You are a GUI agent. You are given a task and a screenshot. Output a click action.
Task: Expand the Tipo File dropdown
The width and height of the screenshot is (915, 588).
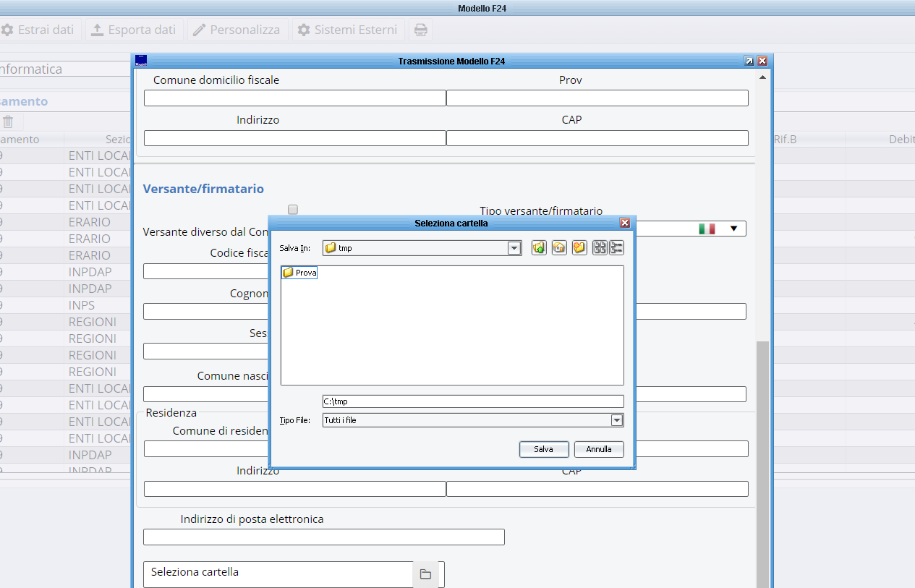pos(616,420)
